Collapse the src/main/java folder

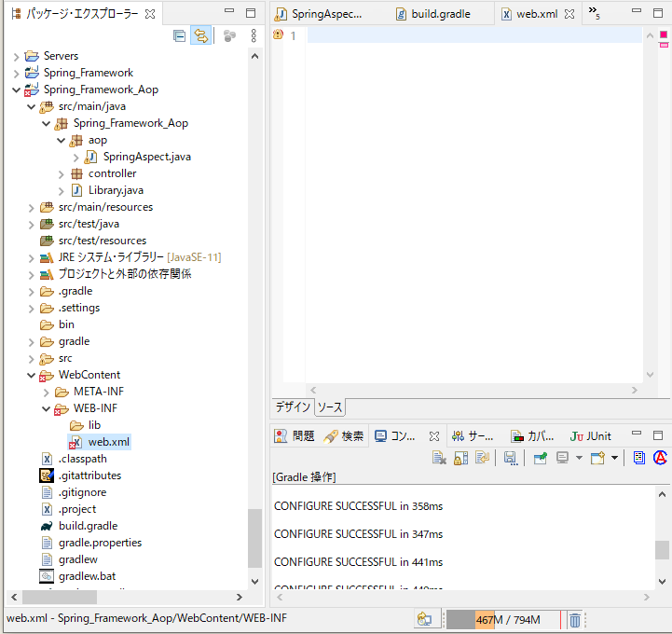pyautogui.click(x=32, y=106)
